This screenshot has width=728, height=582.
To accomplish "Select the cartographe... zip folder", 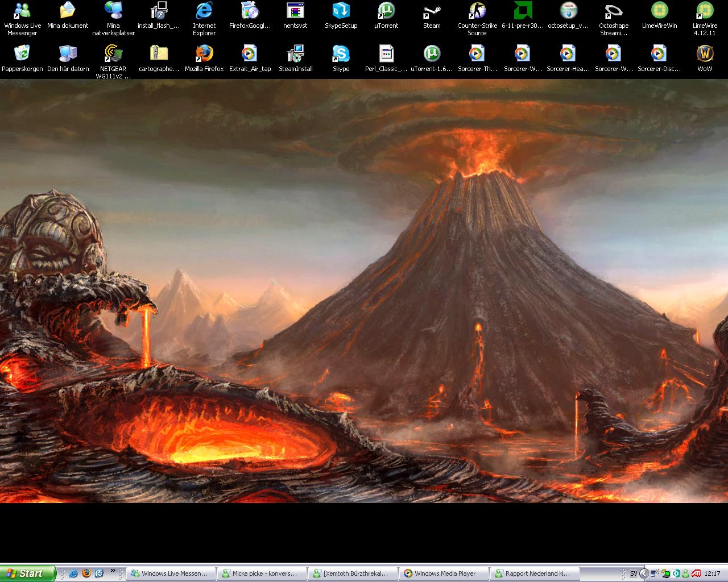I will tap(159, 58).
